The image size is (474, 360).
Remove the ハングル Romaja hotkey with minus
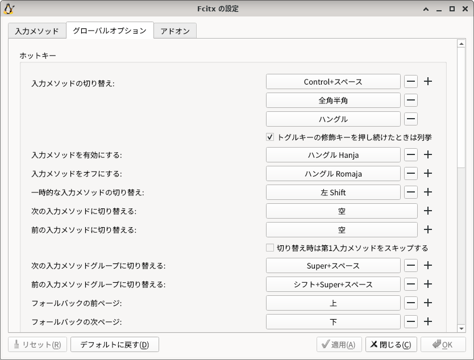411,174
